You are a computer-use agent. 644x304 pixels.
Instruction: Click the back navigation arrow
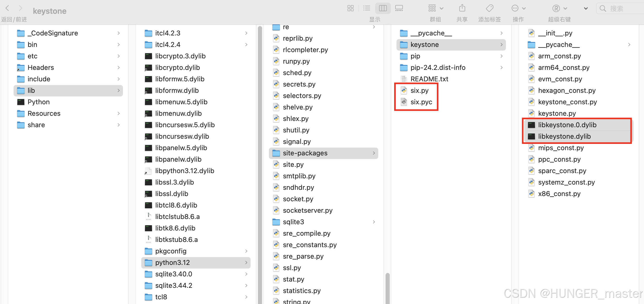point(7,8)
